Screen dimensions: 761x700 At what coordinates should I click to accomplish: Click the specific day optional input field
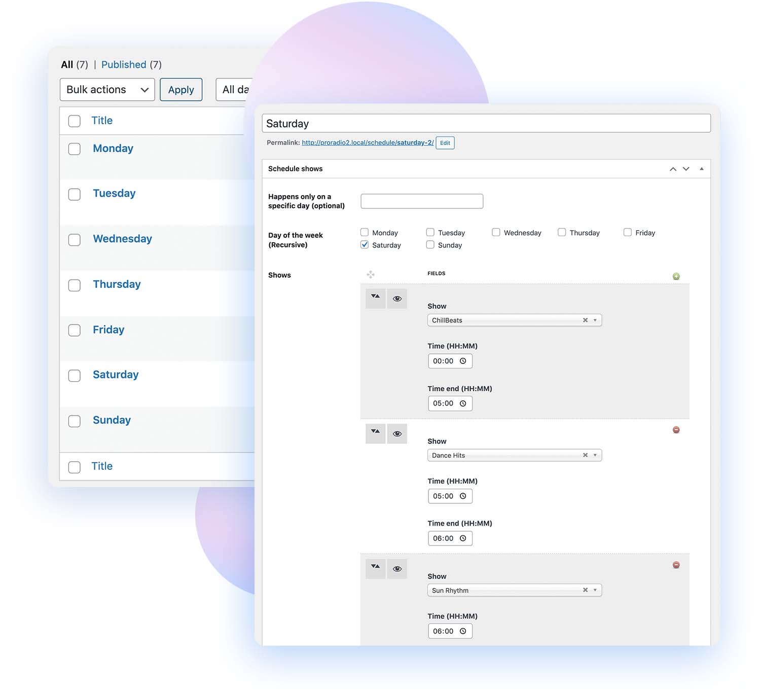coord(421,201)
